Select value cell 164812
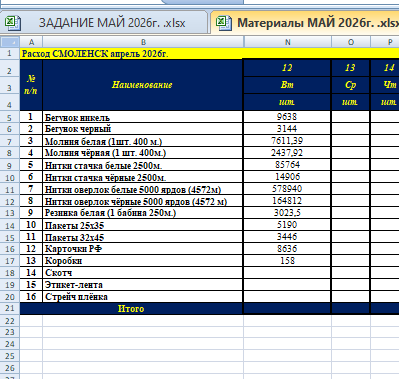The width and height of the screenshot is (399, 379). pyautogui.click(x=287, y=201)
